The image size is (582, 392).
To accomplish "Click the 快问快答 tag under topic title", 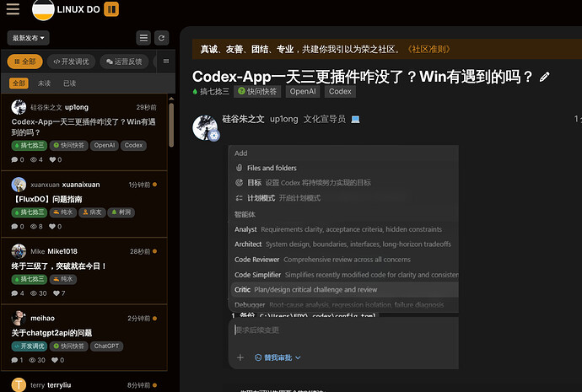I will click(257, 92).
